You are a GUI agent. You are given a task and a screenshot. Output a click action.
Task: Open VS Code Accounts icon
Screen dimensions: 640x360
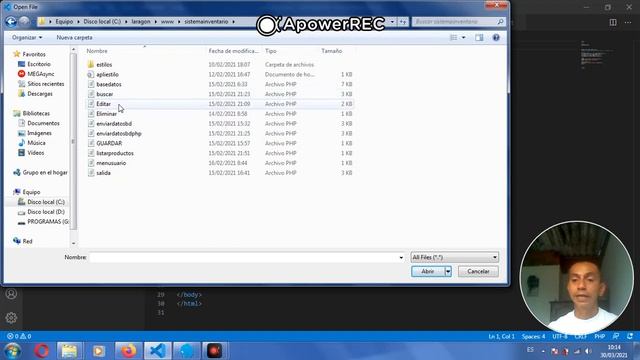click(11, 294)
